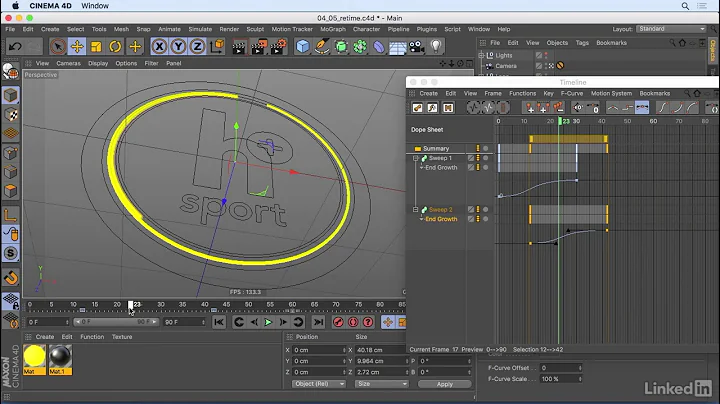Add a Cube primitive object

[303, 46]
